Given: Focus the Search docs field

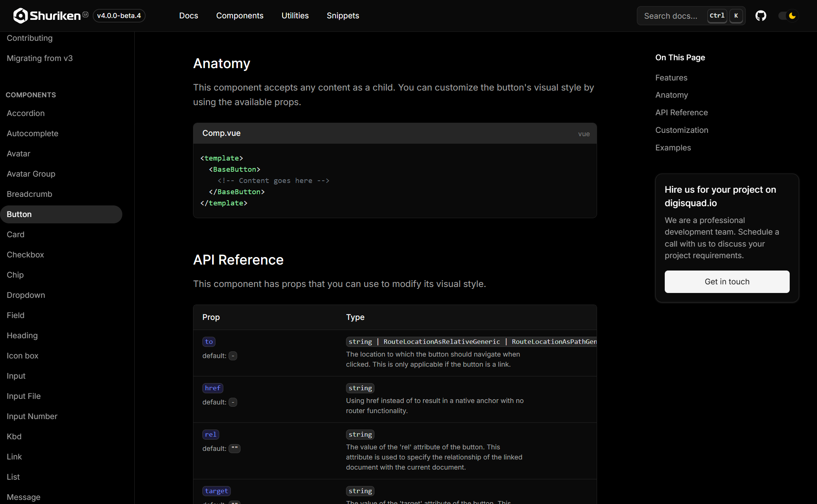Looking at the screenshot, I should click(x=691, y=16).
